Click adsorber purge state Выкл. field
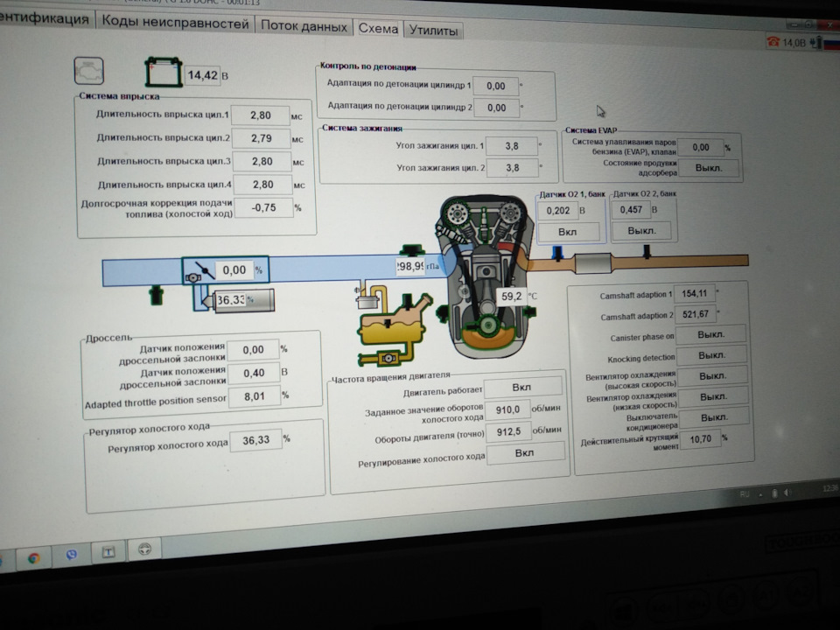Image resolution: width=840 pixels, height=630 pixels. click(708, 168)
